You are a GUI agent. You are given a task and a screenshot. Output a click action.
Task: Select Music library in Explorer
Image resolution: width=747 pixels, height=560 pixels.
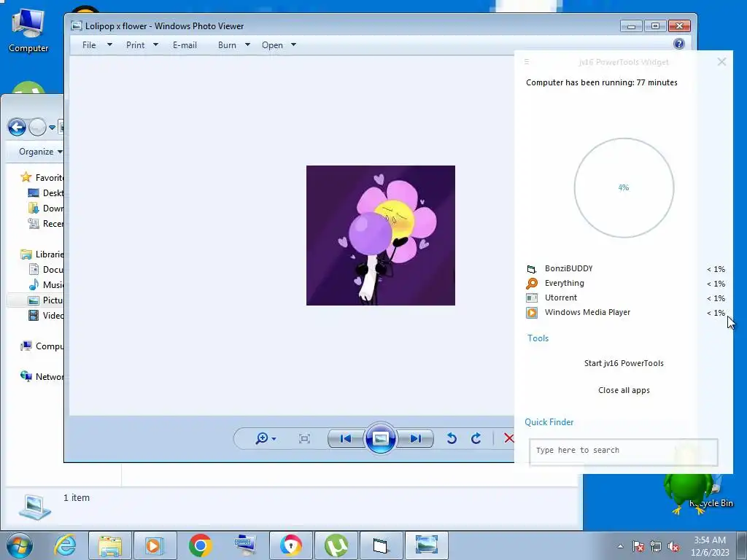tap(46, 285)
